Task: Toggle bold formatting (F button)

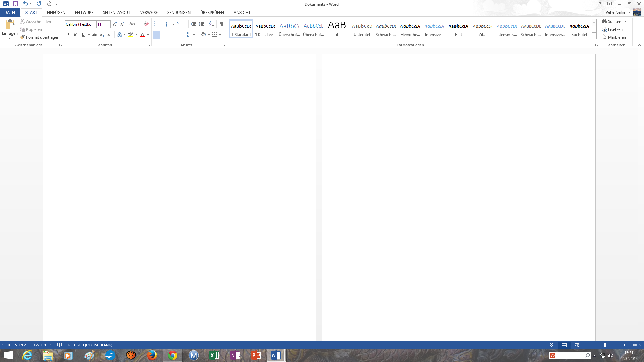Action: pyautogui.click(x=68, y=35)
